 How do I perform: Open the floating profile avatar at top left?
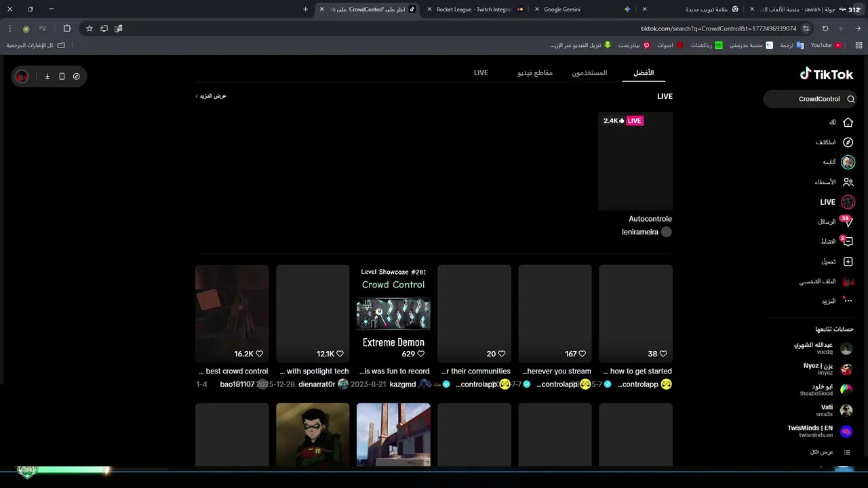pos(22,77)
